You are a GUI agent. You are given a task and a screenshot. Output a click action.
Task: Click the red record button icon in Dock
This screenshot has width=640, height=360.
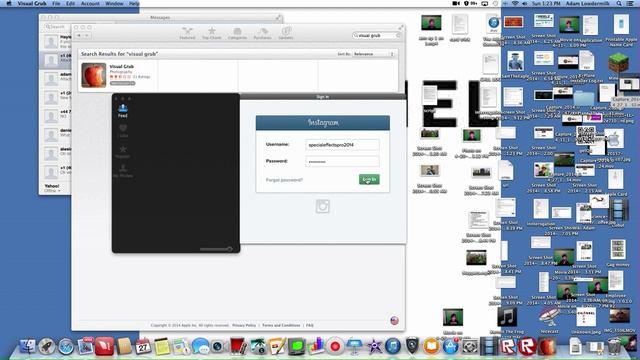pos(335,347)
